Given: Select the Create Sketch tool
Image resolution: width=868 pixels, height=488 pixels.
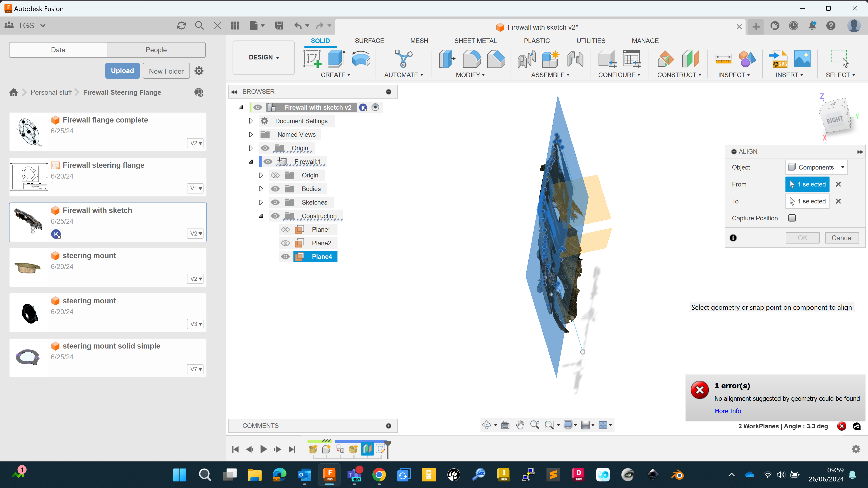Looking at the screenshot, I should point(312,59).
